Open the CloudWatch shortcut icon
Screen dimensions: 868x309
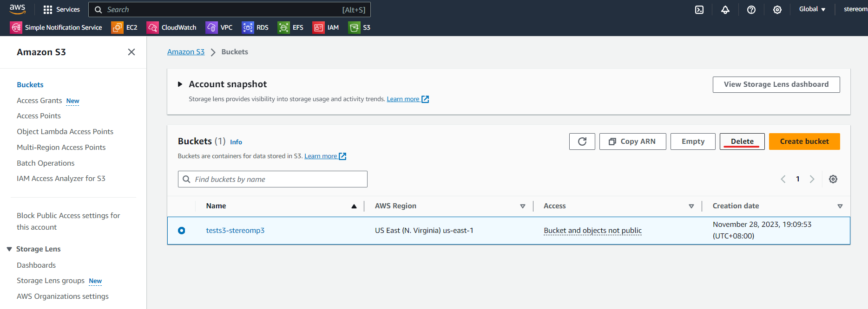coord(152,27)
